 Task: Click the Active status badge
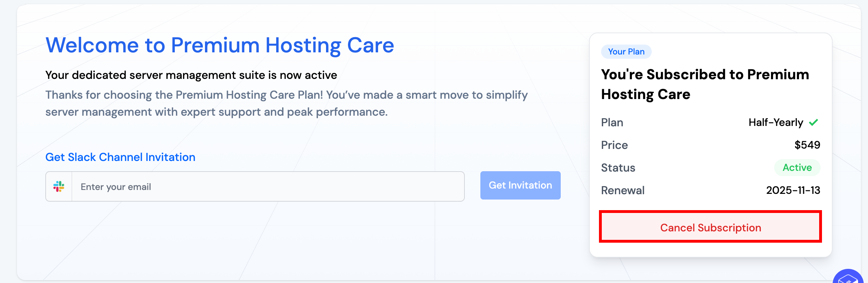tap(797, 168)
